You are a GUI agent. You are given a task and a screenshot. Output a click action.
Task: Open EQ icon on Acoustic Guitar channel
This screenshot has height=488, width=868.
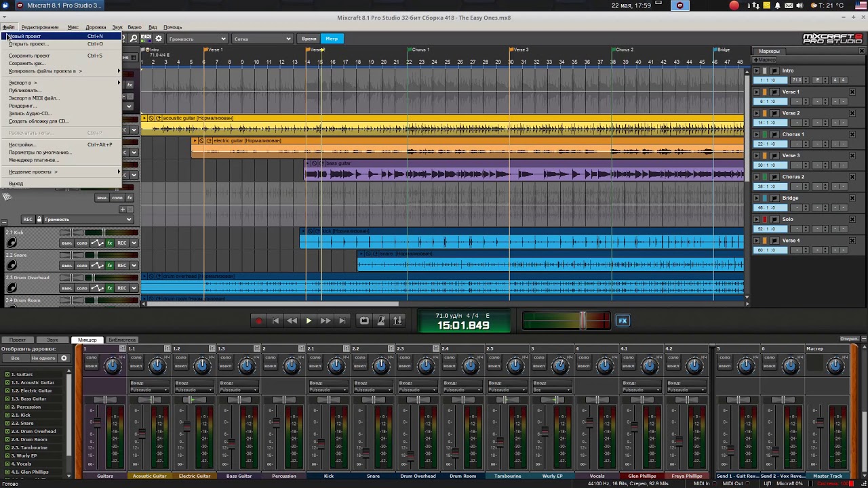click(x=167, y=348)
